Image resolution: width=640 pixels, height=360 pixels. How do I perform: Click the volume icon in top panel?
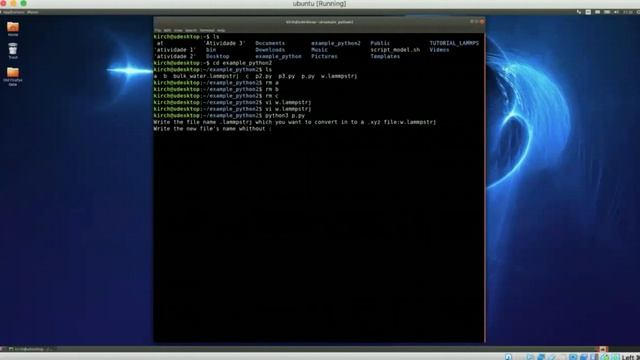(616, 12)
